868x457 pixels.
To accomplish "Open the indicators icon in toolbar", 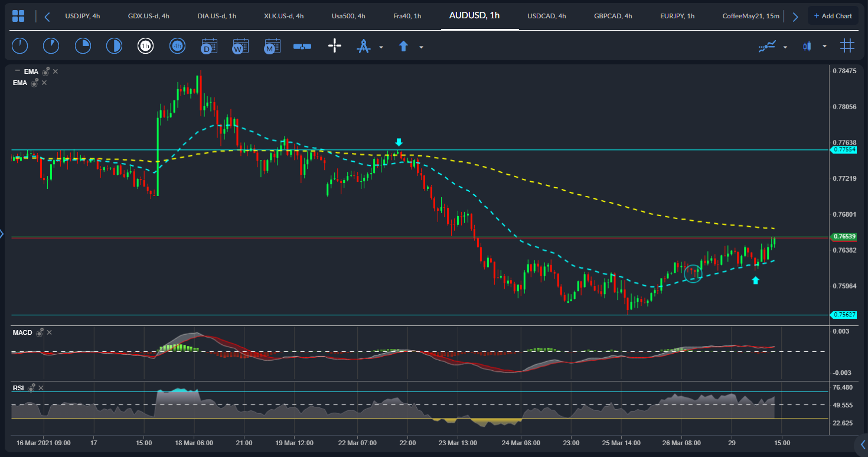I will point(767,46).
